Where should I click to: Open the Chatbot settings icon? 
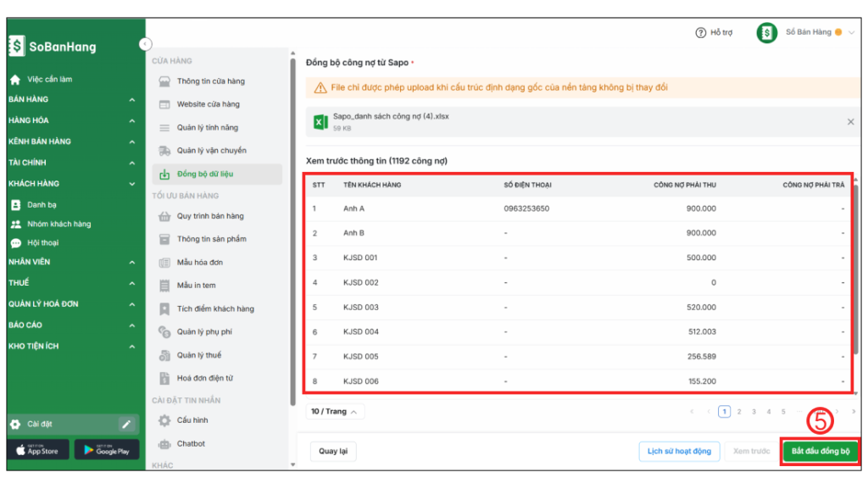(x=164, y=444)
